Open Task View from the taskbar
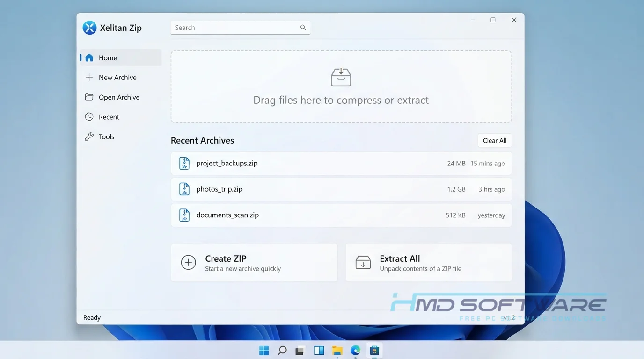This screenshot has height=359, width=644. click(x=300, y=351)
